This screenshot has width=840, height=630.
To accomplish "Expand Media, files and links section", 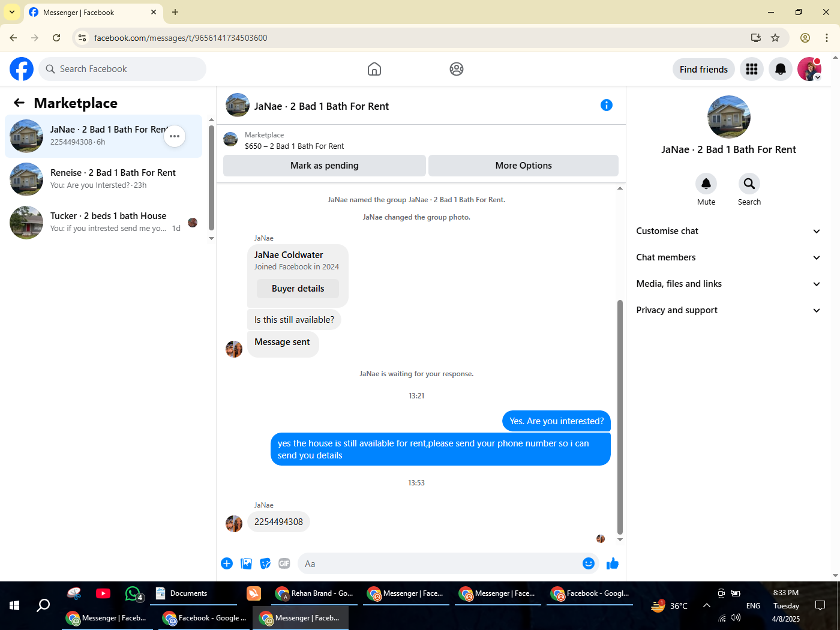I will [x=729, y=284].
